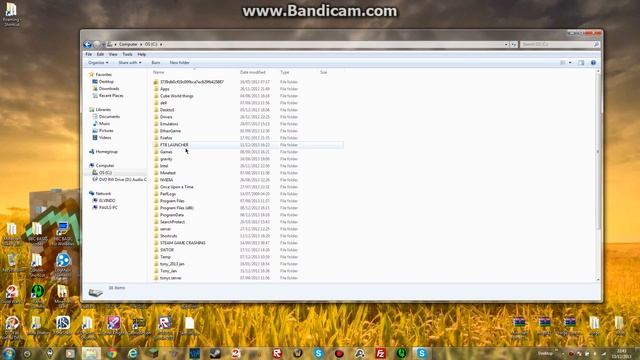
Task: Click the Windows Start button
Action: (x=9, y=353)
